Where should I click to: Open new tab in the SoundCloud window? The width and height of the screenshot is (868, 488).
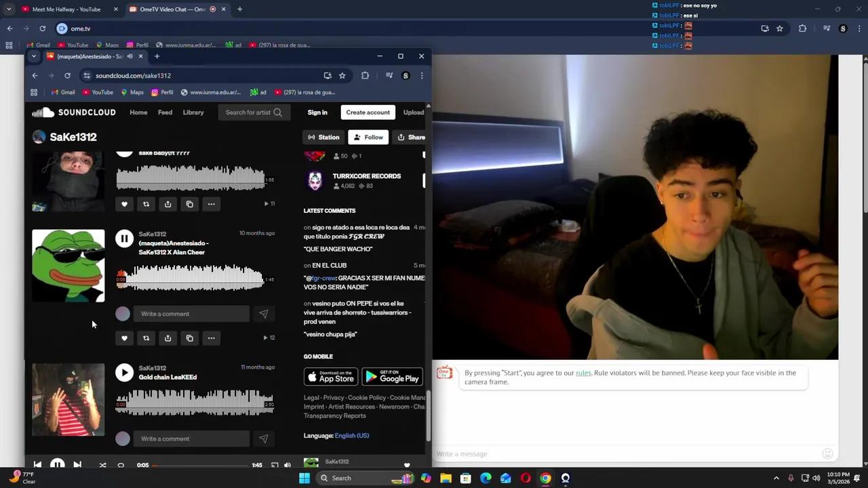click(x=157, y=56)
